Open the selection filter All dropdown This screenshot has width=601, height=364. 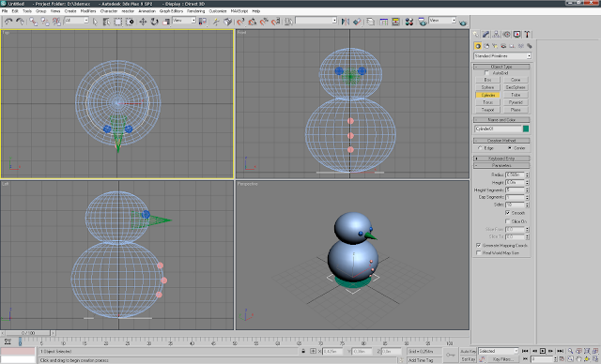coord(77,21)
